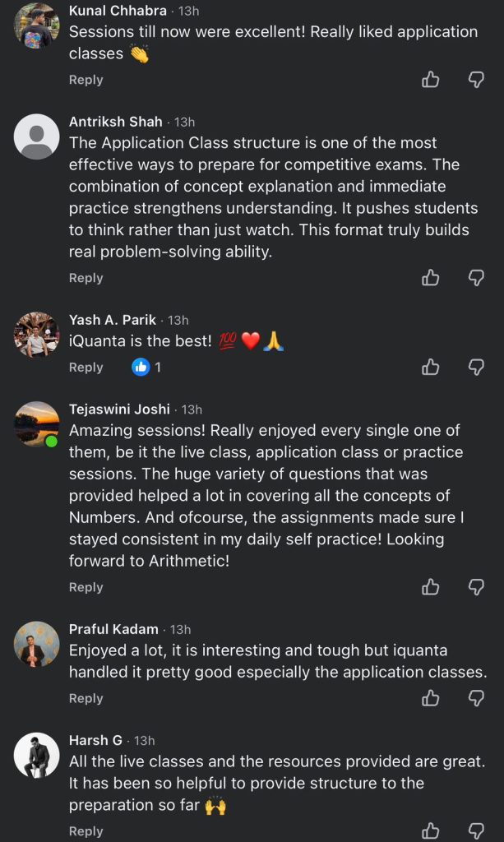Thumbs down Antriksh Shah's comment
Image resolution: width=504 pixels, height=842 pixels.
coord(476,277)
